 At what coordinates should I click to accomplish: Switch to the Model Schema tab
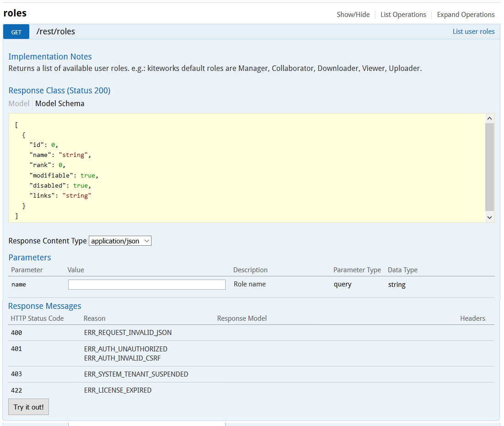(x=60, y=103)
